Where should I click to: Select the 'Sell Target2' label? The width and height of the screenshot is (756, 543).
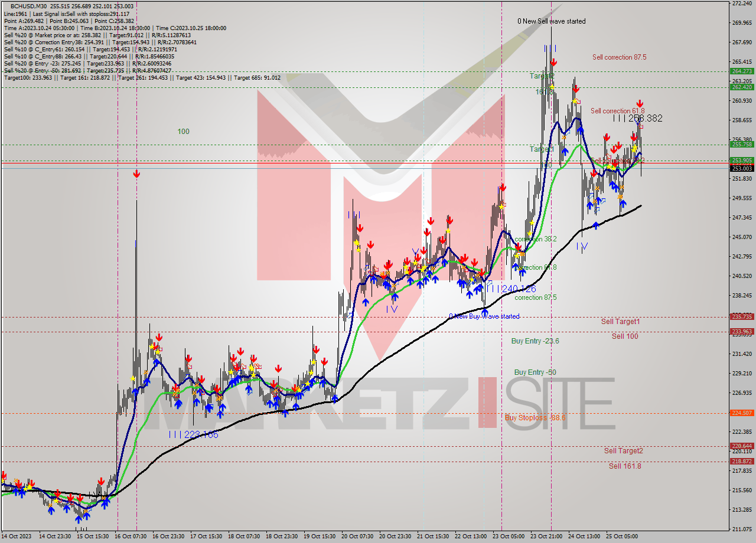point(624,451)
